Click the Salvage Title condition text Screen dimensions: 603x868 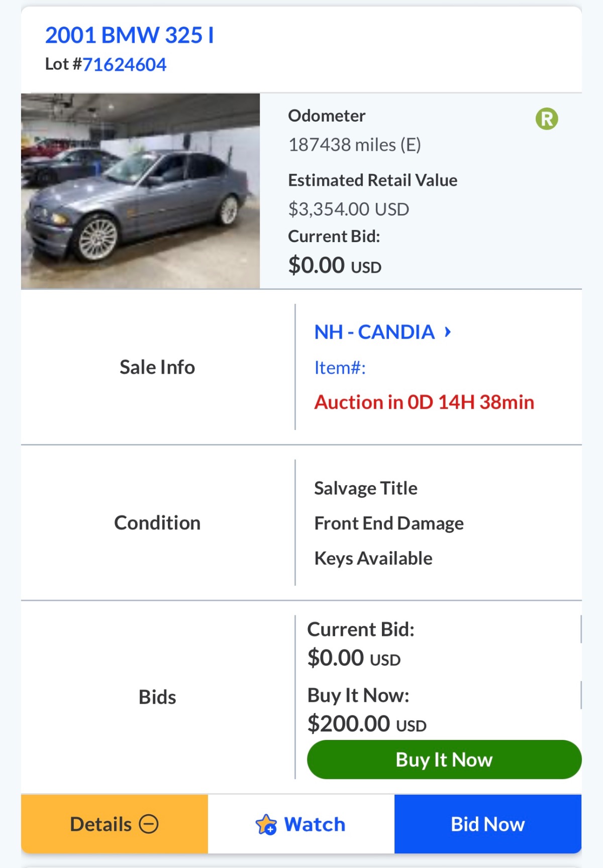click(365, 488)
